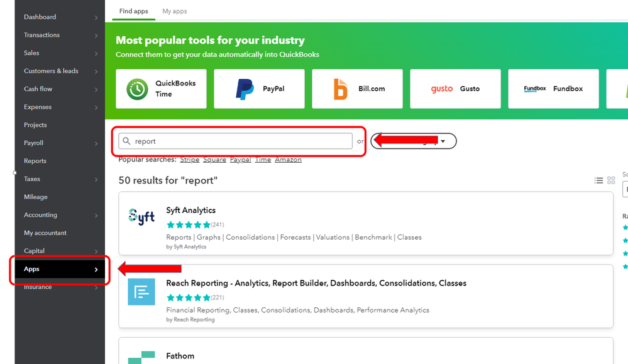Open My accountant in the sidebar
This screenshot has height=364, width=628.
(x=45, y=233)
